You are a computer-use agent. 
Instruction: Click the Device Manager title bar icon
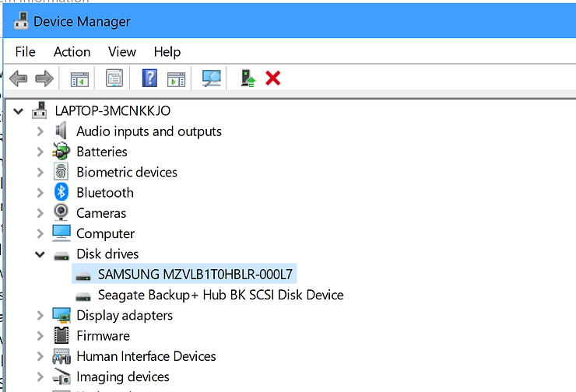coord(21,21)
